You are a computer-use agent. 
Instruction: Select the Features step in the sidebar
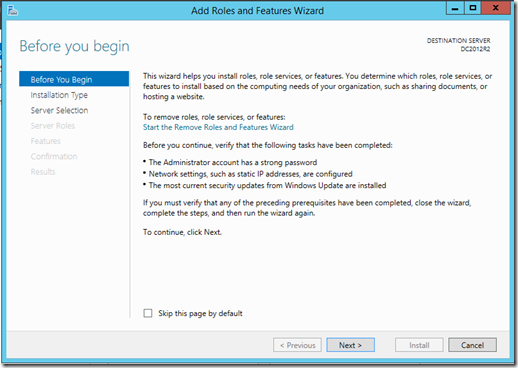coord(46,141)
